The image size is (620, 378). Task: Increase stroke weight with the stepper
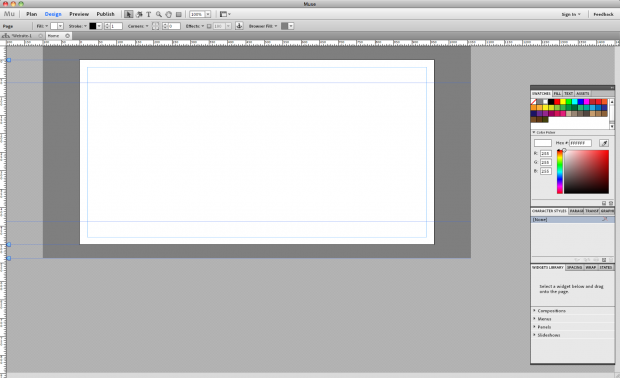pyautogui.click(x=107, y=25)
